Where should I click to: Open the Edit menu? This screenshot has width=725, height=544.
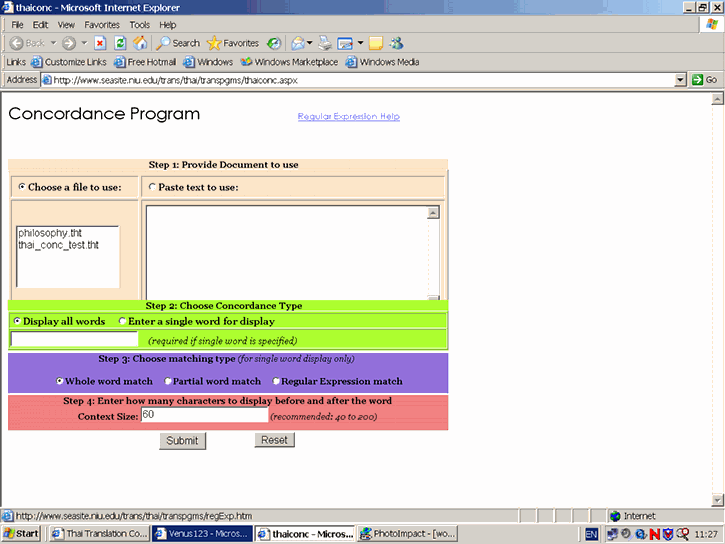coord(40,25)
